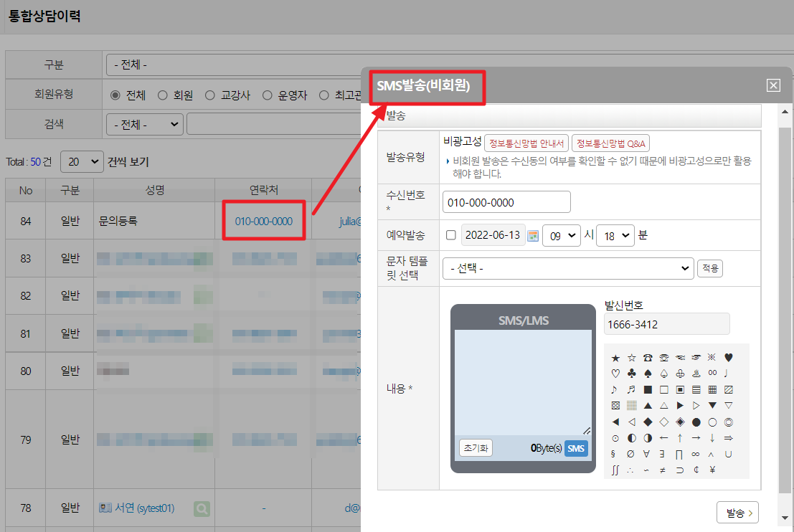The width and height of the screenshot is (794, 532).
Task: Insert the black spade symbol
Action: (648, 374)
